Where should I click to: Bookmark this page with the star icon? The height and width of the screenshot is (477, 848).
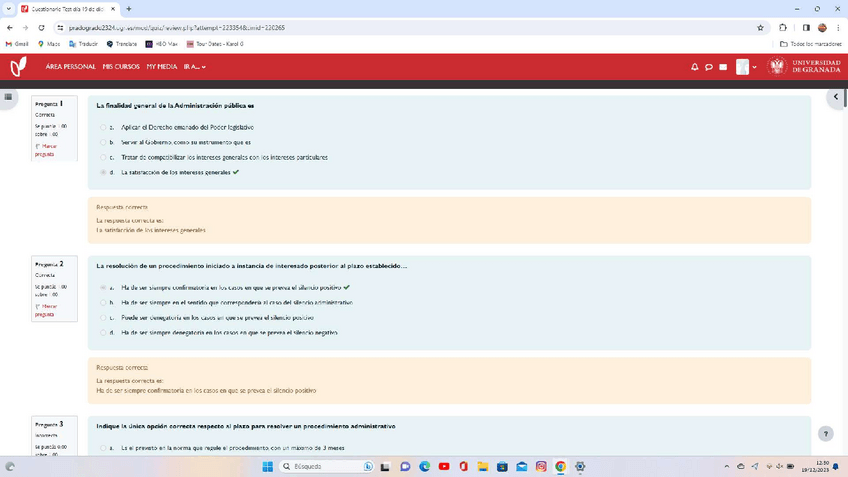coord(760,28)
